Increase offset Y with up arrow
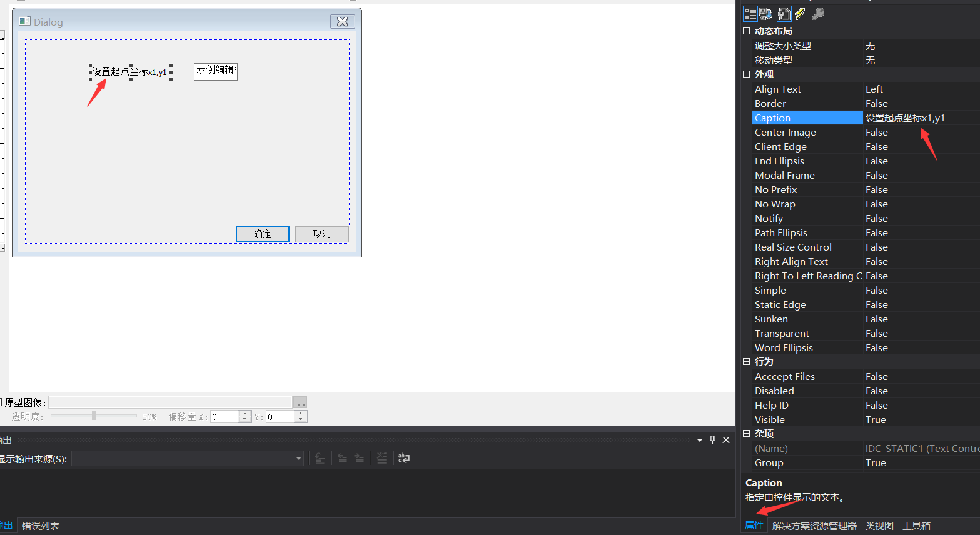This screenshot has height=535, width=980. point(301,414)
